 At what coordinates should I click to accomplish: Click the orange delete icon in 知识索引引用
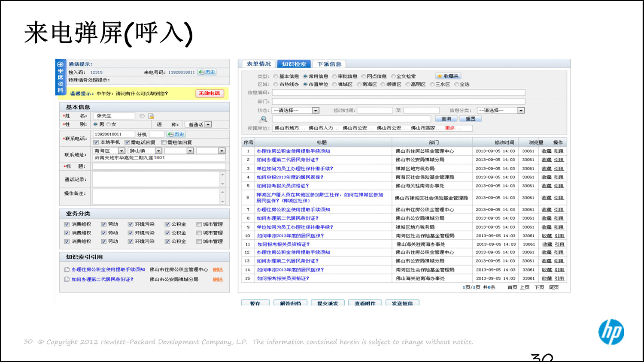click(x=218, y=270)
